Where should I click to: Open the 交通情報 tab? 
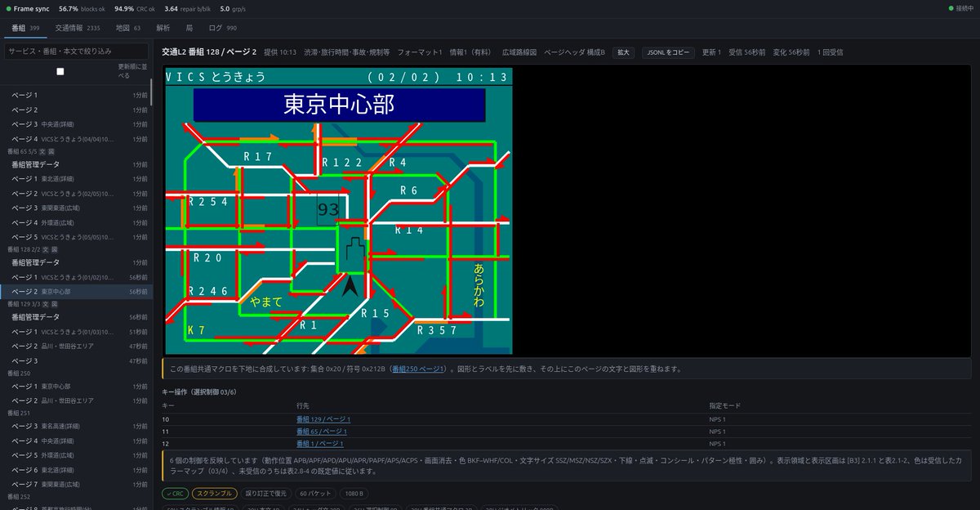coord(78,28)
